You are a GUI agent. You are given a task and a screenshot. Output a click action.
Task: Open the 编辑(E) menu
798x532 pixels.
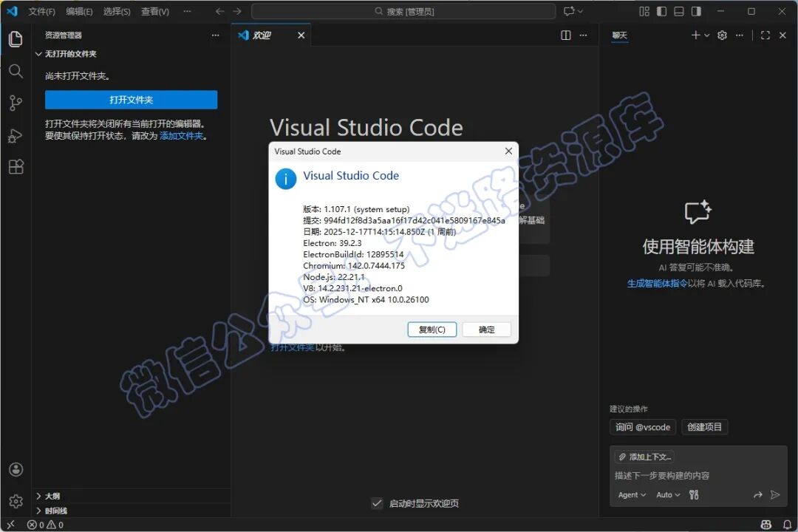coord(79,11)
